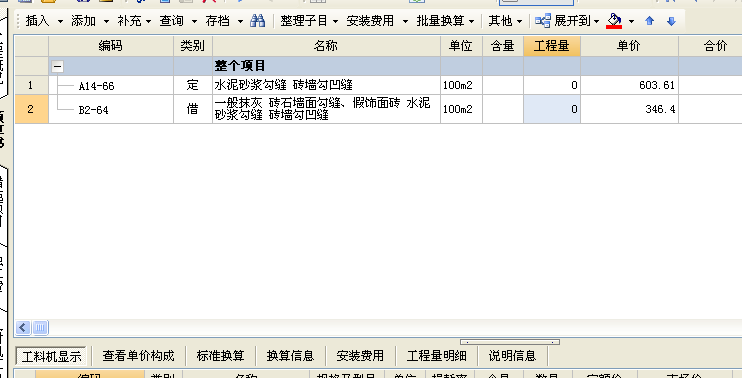Switch to the 说明信息 tab
Screen dimensions: 742x378
512,356
